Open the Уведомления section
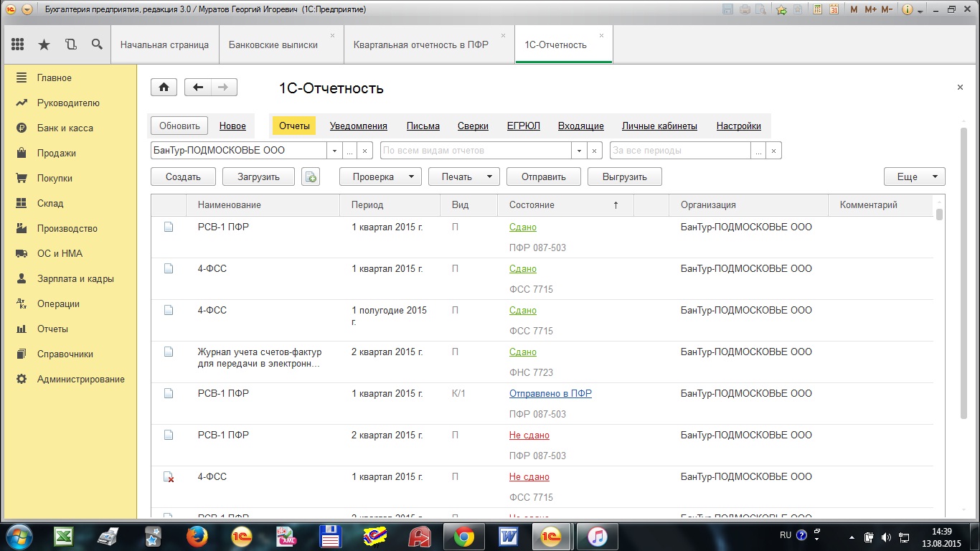The image size is (980, 551). click(358, 126)
